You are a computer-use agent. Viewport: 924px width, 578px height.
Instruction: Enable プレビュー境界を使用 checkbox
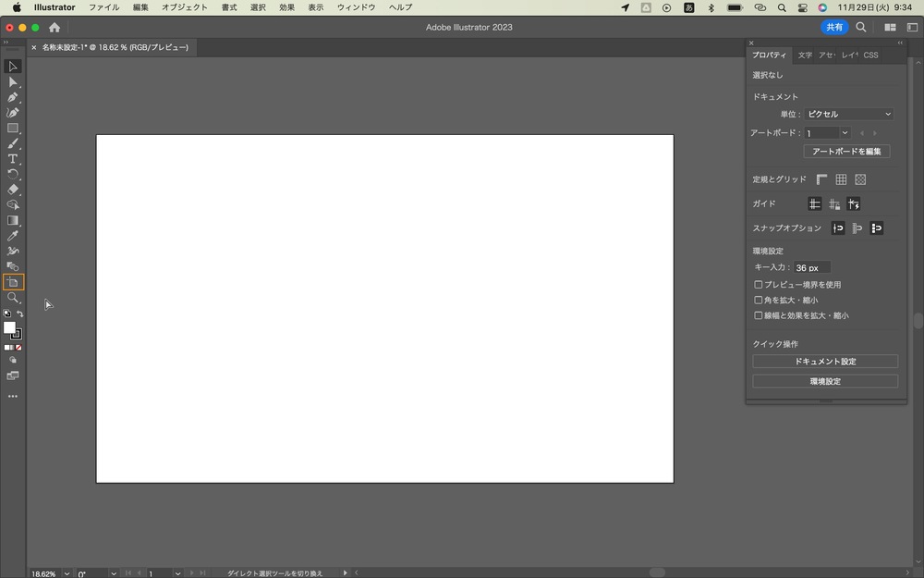coord(759,284)
